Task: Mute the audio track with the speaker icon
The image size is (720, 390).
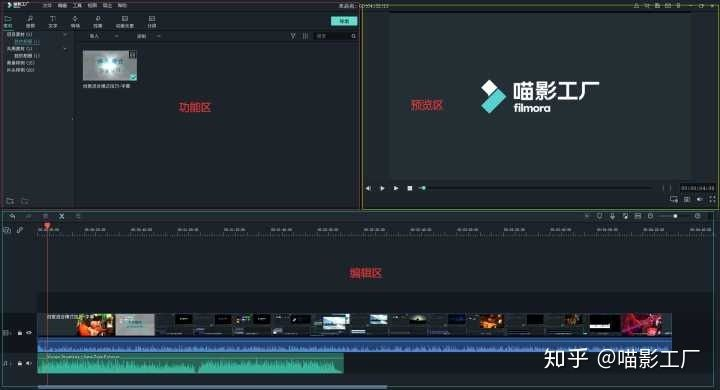Action: tap(29, 363)
